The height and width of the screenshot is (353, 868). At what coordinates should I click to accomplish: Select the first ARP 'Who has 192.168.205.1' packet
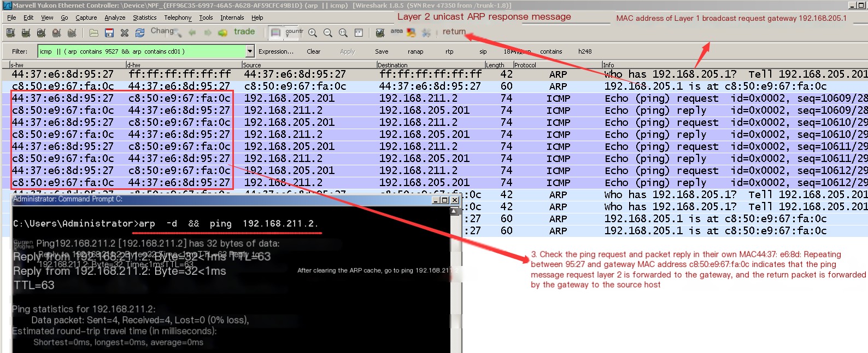(435, 74)
